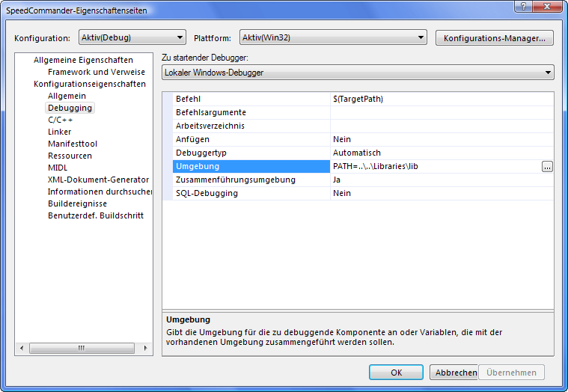Select MIDL in the tree
The image size is (568, 392).
coord(58,168)
